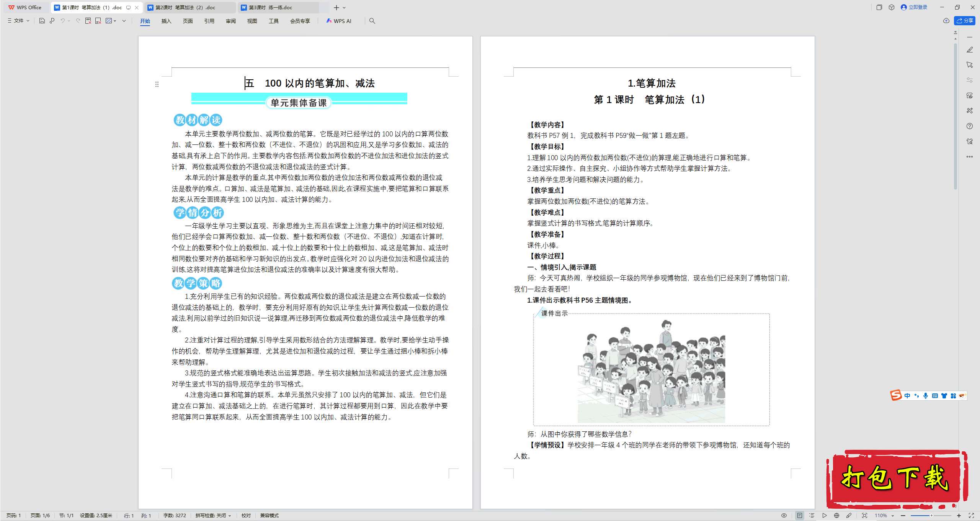Open the 页面 ribbon tab
Screen dimensions: 980x521
188,21
